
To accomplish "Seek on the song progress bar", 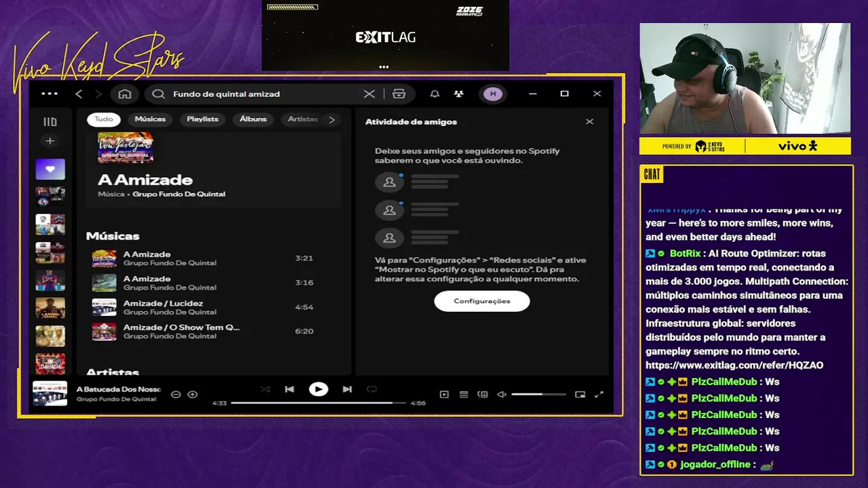I will pyautogui.click(x=319, y=403).
